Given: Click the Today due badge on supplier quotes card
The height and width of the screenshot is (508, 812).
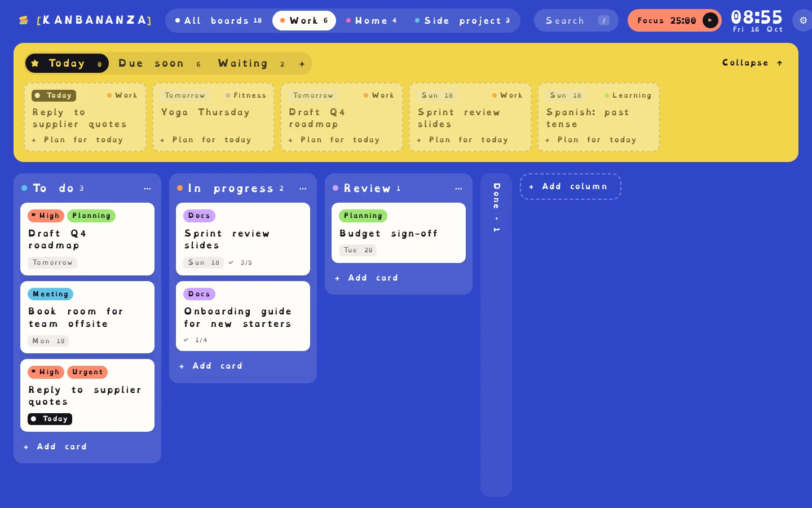Looking at the screenshot, I should (x=50, y=419).
